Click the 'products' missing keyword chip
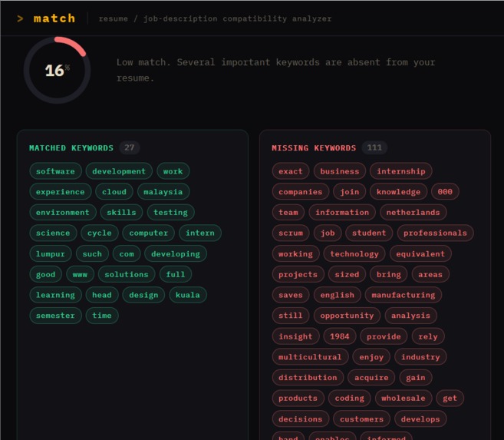The height and width of the screenshot is (440, 504). click(x=298, y=399)
